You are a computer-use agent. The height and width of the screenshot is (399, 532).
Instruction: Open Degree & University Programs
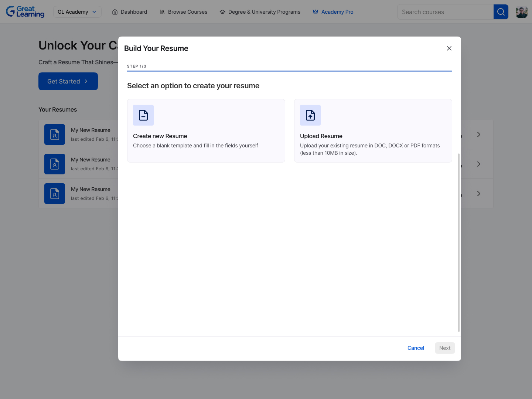[260, 12]
